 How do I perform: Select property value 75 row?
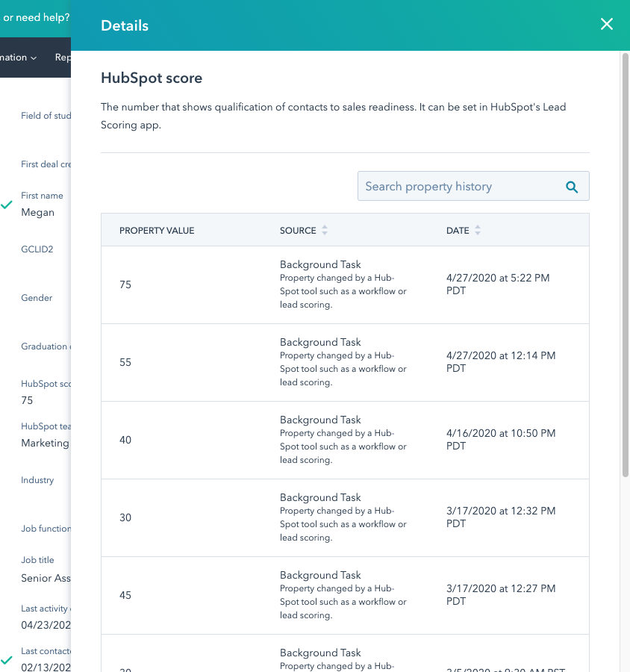(345, 284)
